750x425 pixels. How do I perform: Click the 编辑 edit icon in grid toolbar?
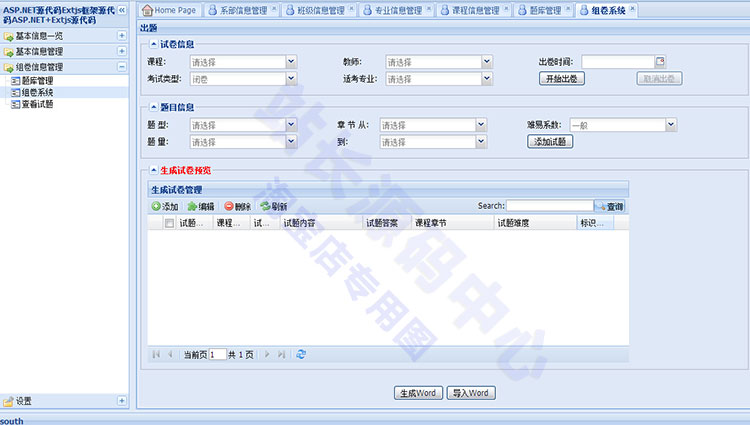[x=192, y=206]
